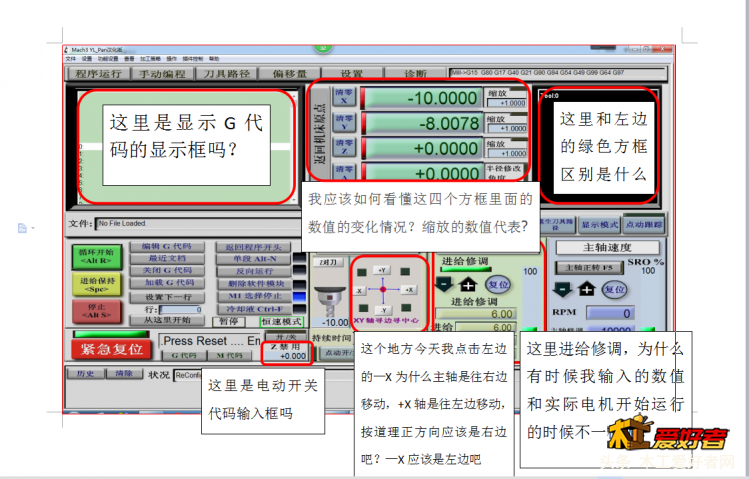Click the 恒速模式 button
The image size is (749, 479).
(x=281, y=321)
